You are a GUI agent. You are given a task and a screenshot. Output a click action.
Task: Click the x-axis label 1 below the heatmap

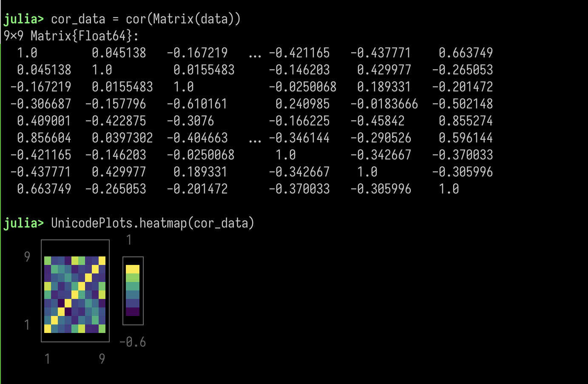point(47,358)
